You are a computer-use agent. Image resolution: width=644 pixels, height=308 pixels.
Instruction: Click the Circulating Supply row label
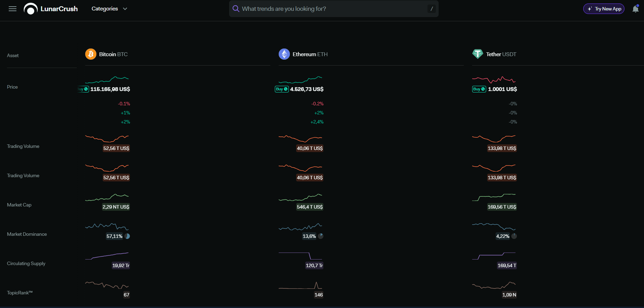click(x=26, y=263)
